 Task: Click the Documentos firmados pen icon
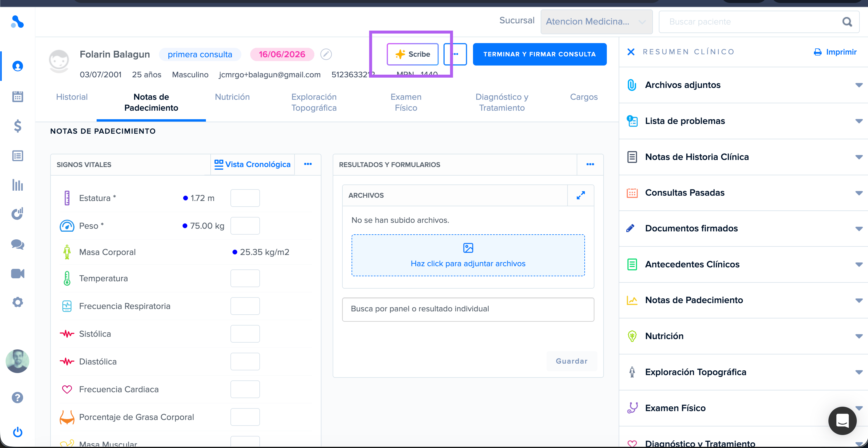pos(630,228)
